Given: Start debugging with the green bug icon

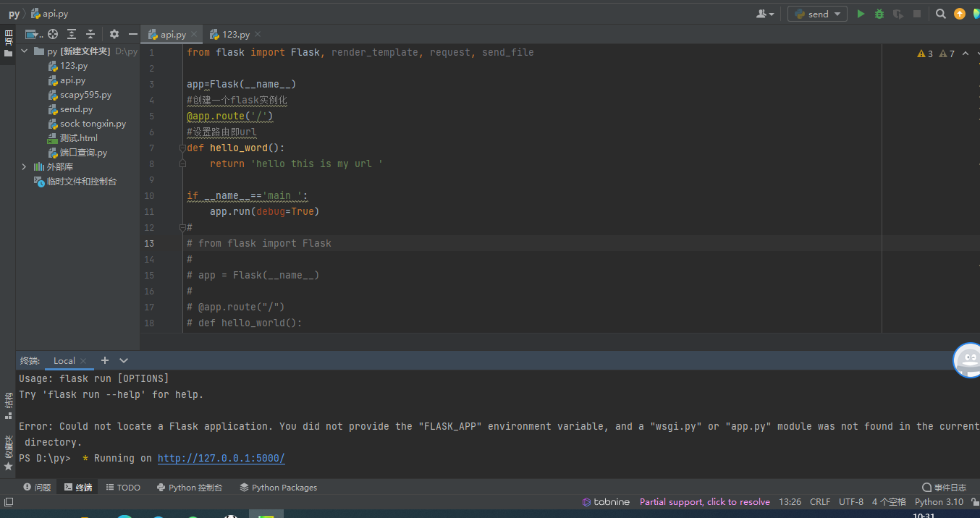Looking at the screenshot, I should [x=879, y=14].
